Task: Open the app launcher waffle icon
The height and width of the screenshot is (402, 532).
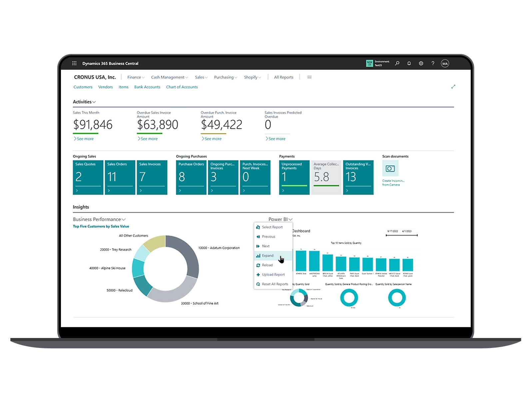Action: [74, 63]
